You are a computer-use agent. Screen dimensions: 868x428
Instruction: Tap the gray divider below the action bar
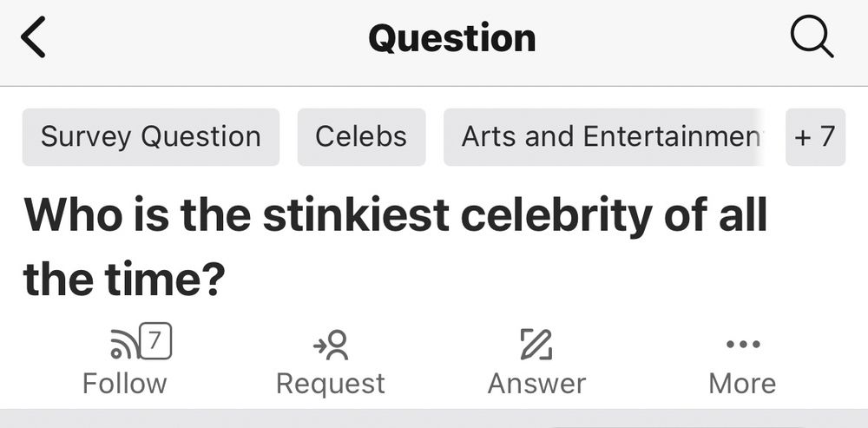[434, 418]
